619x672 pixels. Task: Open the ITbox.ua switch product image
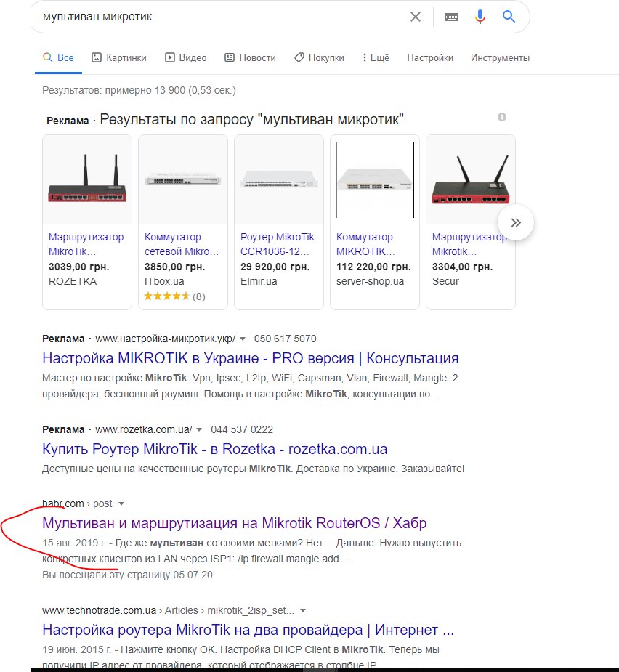(183, 179)
